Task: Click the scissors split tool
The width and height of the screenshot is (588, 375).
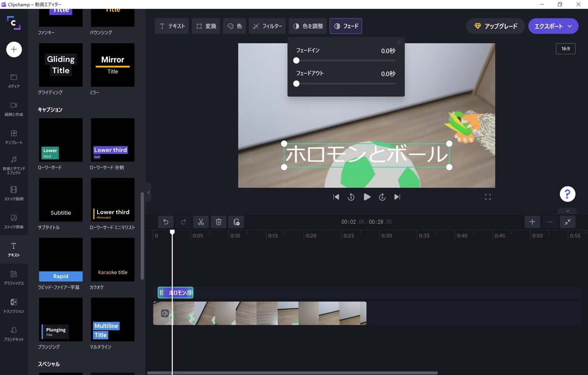Action: [x=201, y=222]
